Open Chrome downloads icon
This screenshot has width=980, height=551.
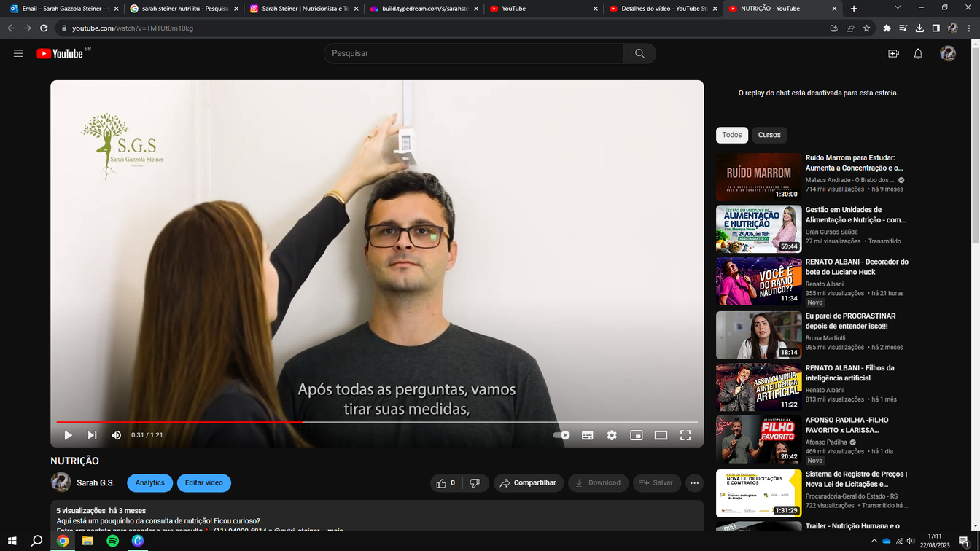point(919,28)
